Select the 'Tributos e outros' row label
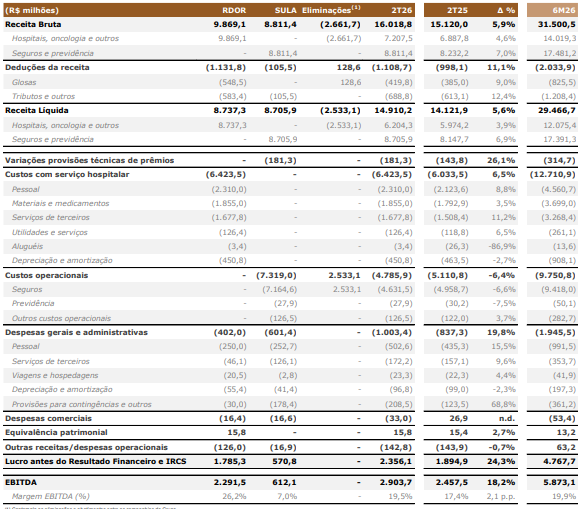585x509 pixels. [x=43, y=96]
